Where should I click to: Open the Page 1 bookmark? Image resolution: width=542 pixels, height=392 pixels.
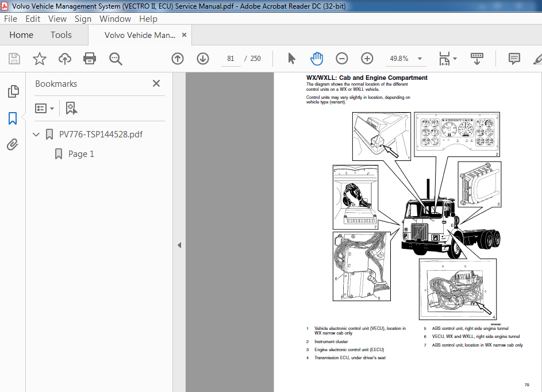[x=81, y=154]
